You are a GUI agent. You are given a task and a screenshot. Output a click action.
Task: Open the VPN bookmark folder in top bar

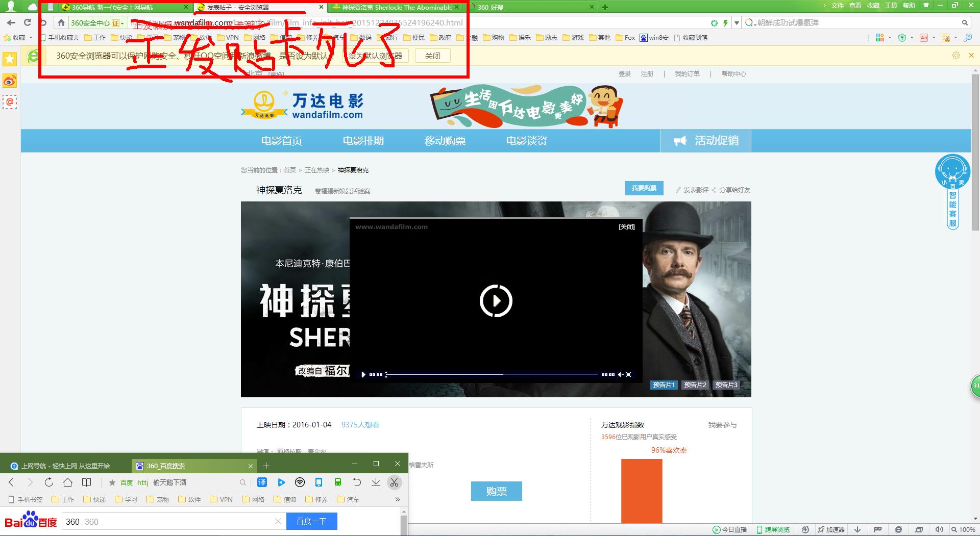228,38
